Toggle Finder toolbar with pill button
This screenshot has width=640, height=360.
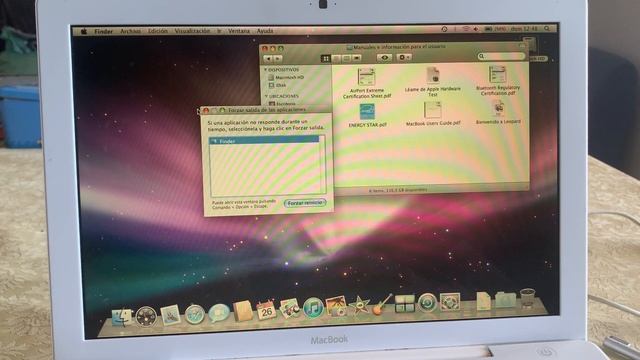(522, 46)
